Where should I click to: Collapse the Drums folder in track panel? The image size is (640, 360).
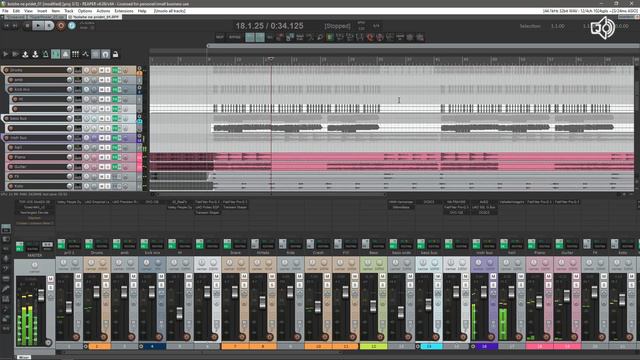click(139, 69)
